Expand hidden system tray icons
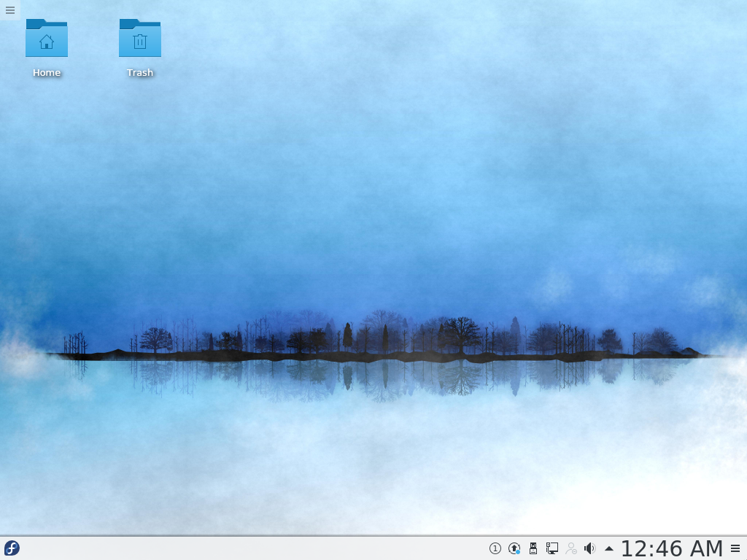Screen dimensions: 747x560 [609, 548]
